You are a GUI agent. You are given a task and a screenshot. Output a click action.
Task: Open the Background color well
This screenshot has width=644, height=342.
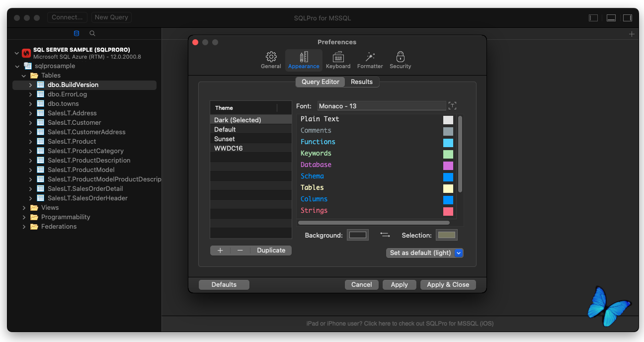[x=358, y=235]
